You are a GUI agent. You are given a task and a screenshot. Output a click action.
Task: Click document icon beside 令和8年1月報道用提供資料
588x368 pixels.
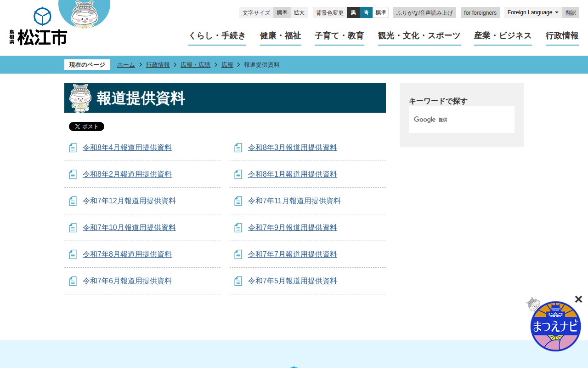[x=238, y=174]
